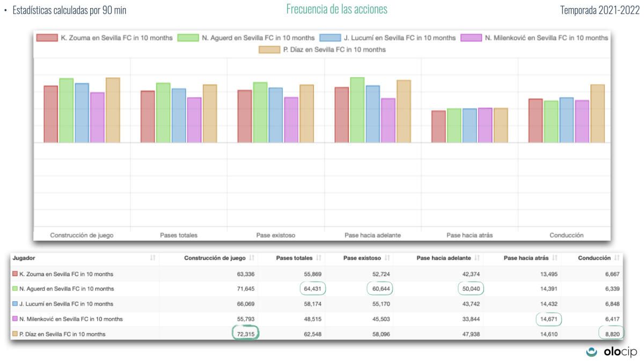Select the K. Zouma table row name
Image resolution: width=644 pixels, height=362 pixels.
65,274
